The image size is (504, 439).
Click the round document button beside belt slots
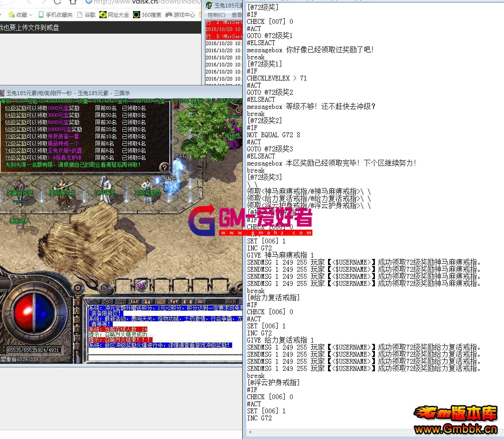(x=104, y=288)
